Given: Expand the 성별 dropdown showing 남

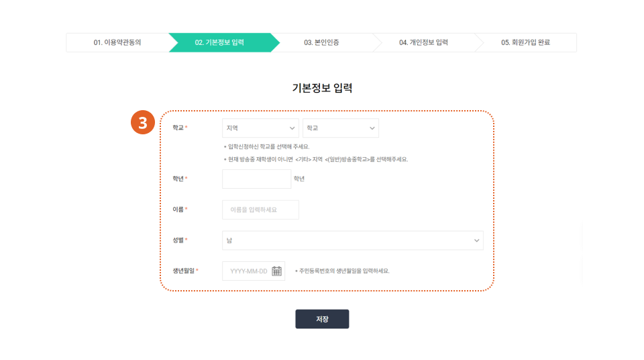Looking at the screenshot, I should click(x=352, y=240).
